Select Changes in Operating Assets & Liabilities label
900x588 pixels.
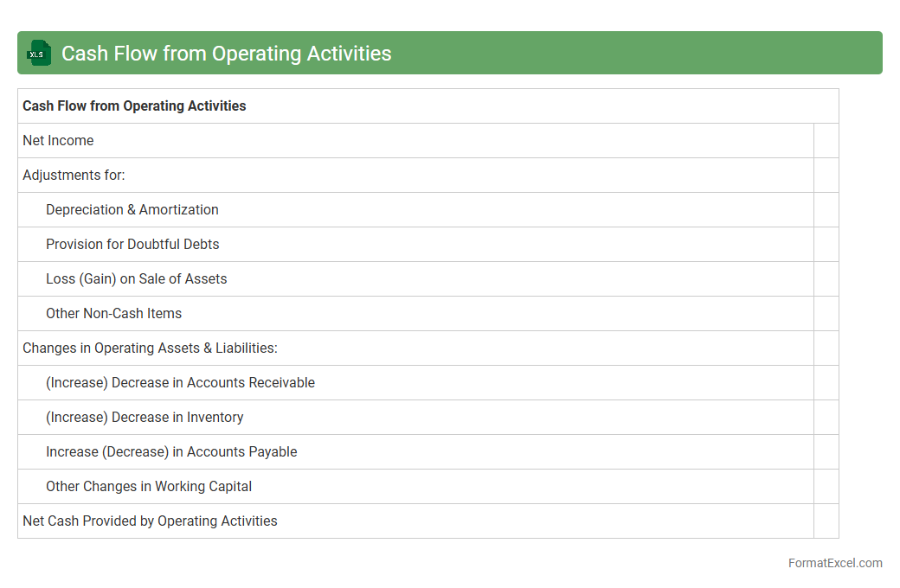[x=150, y=348]
